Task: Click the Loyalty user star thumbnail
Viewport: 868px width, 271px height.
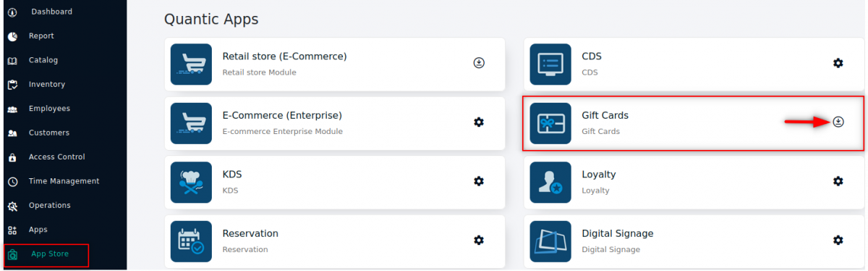Action: [551, 182]
